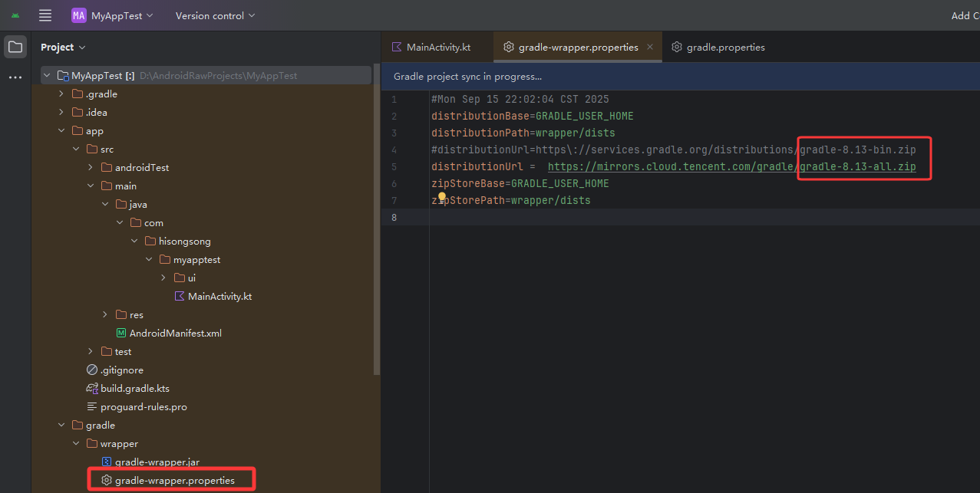Click the gear icon on gradle.properties tab

point(677,47)
